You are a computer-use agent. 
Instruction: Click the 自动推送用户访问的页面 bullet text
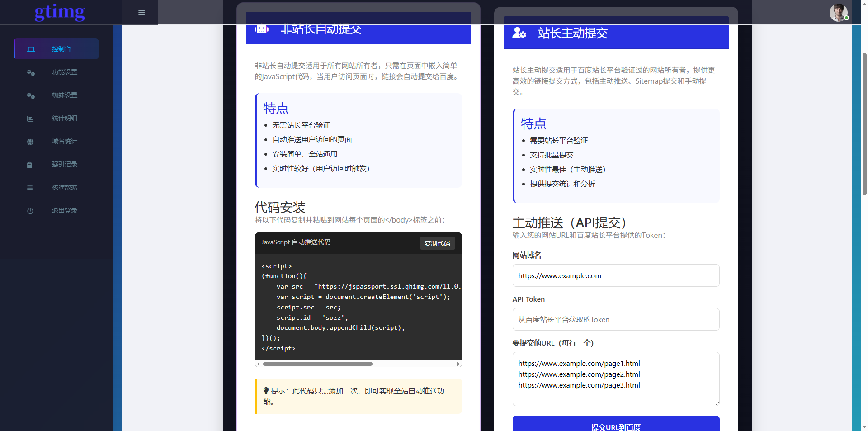(312, 140)
